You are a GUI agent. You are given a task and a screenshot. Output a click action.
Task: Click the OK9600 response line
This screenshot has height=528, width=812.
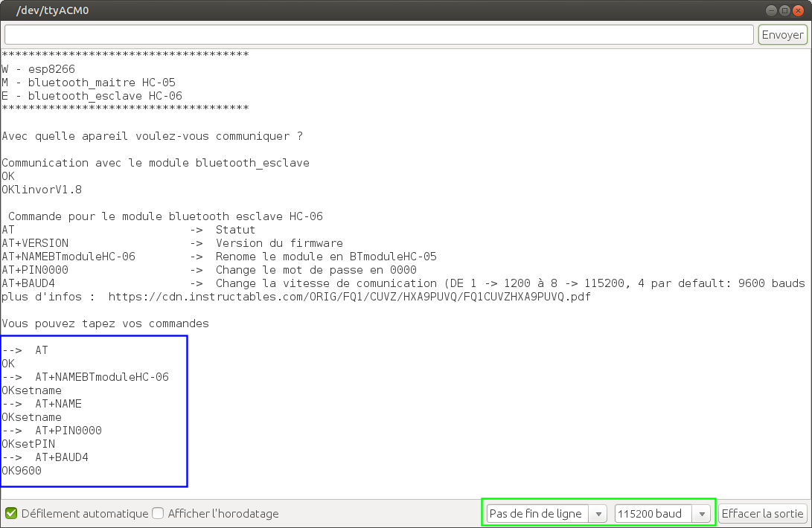point(22,471)
